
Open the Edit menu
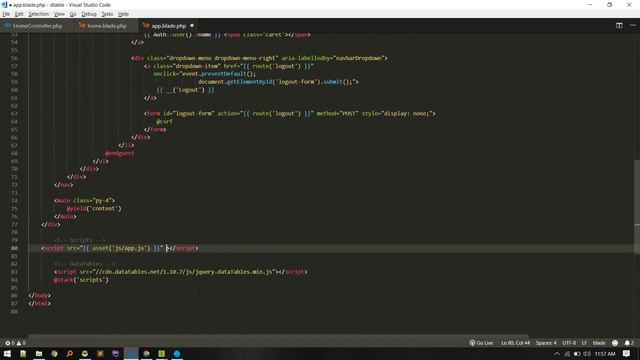point(19,14)
